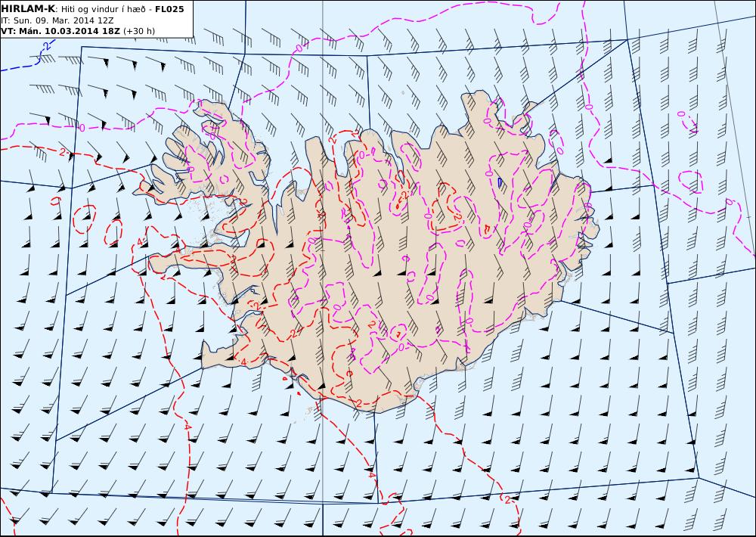Click the 'IT: Sun. 09. Mar. 2014 12Z' line
This screenshot has width=756, height=537.
tap(57, 20)
